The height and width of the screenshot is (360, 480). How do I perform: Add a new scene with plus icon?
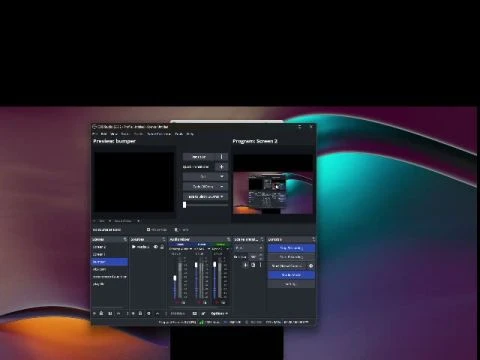tap(94, 314)
